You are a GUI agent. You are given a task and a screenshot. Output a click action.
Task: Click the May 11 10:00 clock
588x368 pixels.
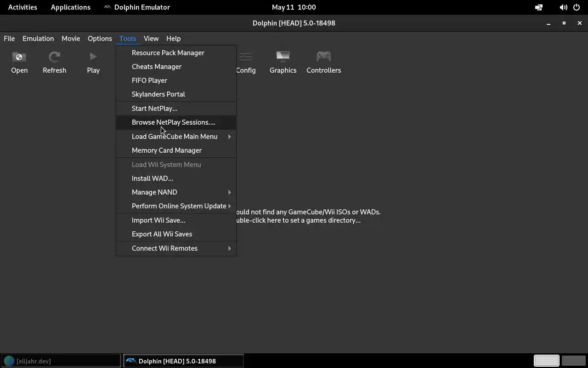294,7
